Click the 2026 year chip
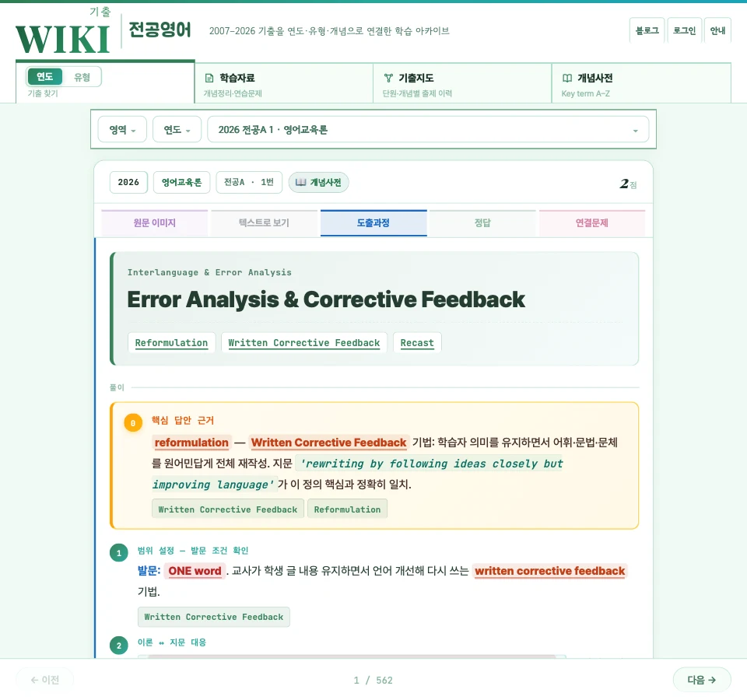 (128, 182)
